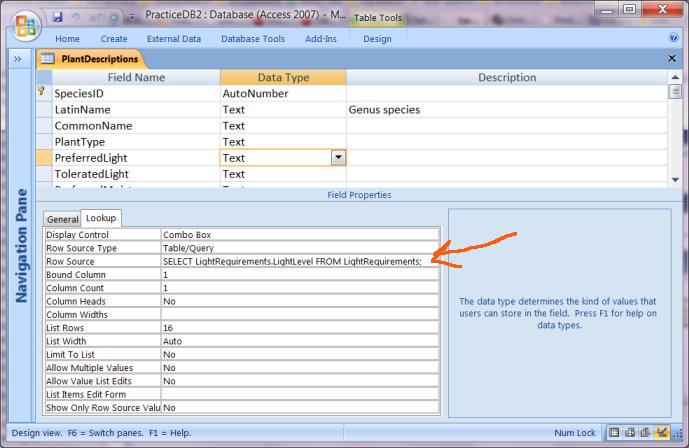
Task: Click the Column Heads No value
Action: 300,301
